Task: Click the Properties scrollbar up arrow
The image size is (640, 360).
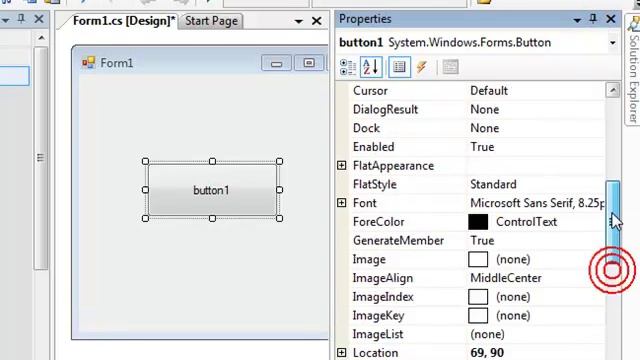Action: tap(613, 90)
